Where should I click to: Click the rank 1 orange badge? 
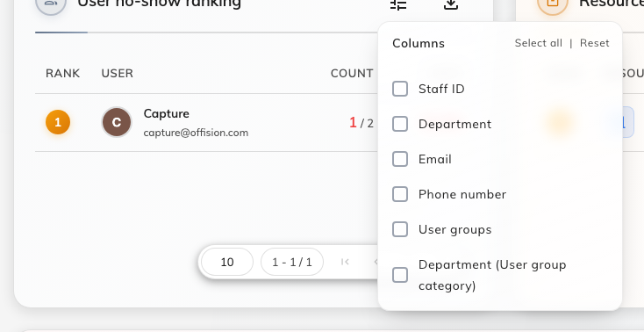click(58, 122)
